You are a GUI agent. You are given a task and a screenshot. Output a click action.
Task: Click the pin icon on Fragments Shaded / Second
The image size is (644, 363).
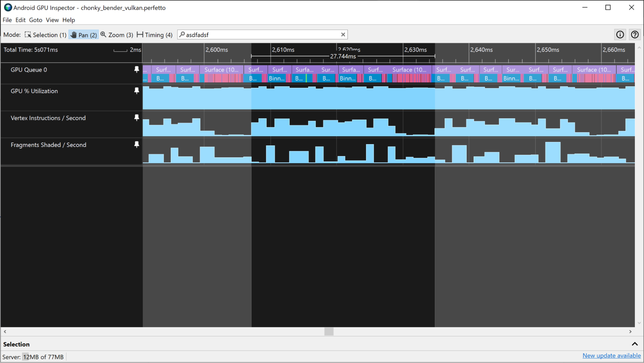tap(137, 144)
